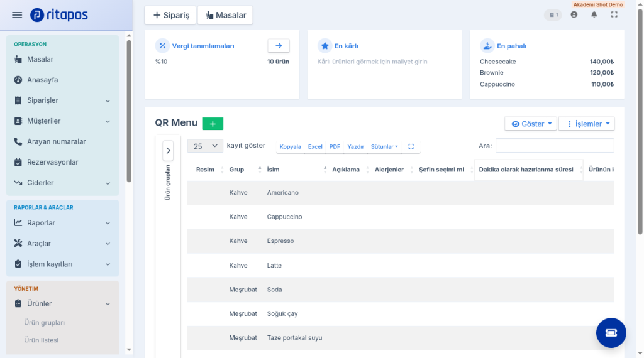Open the user account icon
This screenshot has width=644, height=358.
tap(574, 15)
